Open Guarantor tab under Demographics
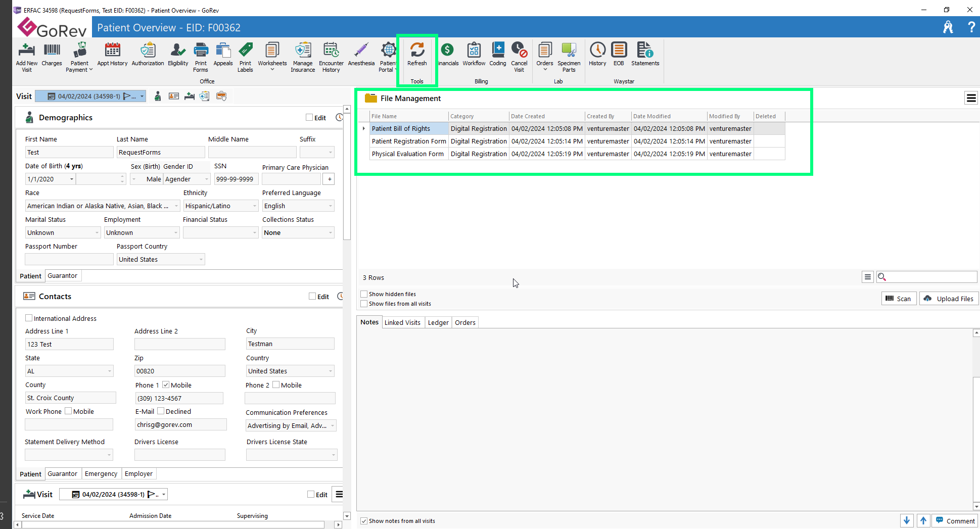 [x=63, y=275]
